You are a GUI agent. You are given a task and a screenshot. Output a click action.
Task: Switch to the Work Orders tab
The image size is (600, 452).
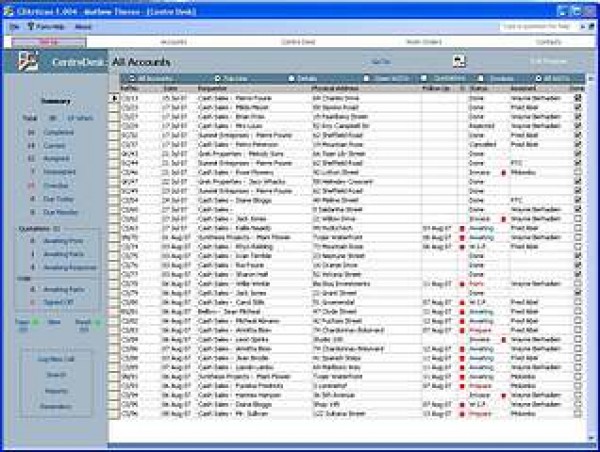pyautogui.click(x=424, y=42)
